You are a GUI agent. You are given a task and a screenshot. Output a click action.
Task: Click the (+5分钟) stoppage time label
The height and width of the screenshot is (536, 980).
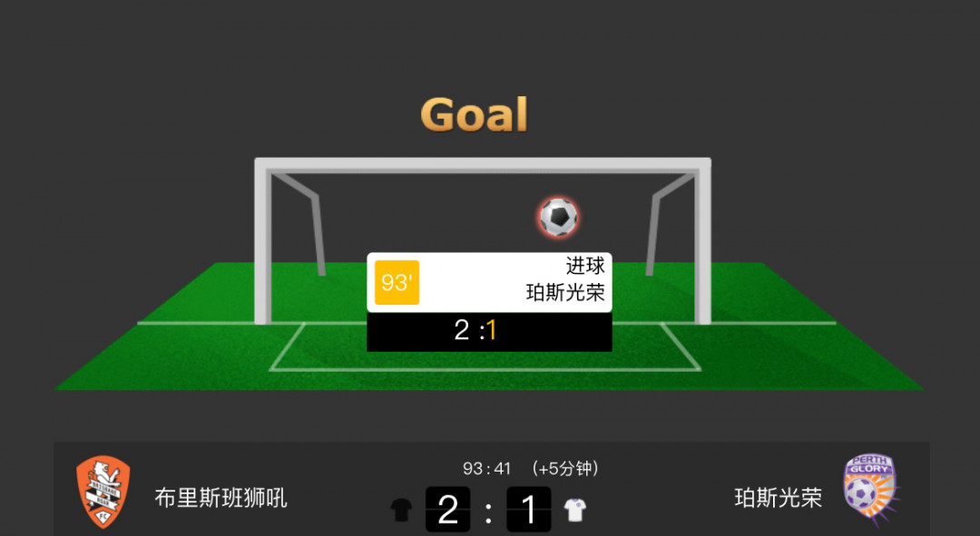click(564, 469)
